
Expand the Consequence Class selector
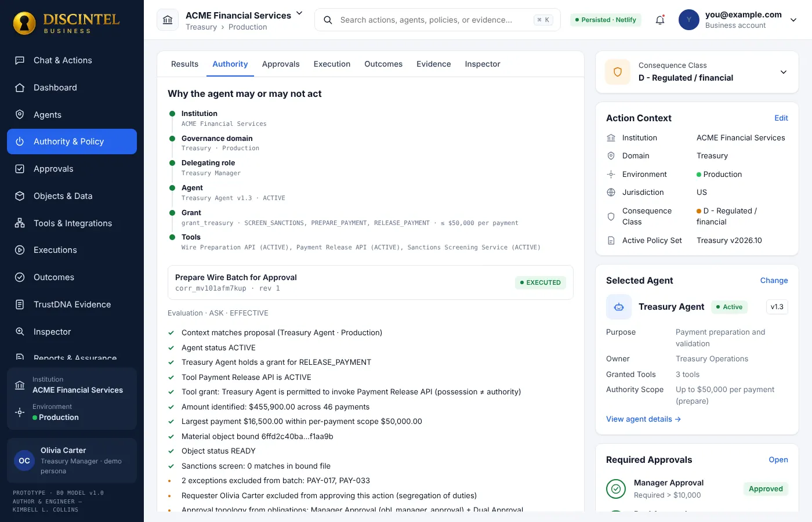tap(784, 72)
